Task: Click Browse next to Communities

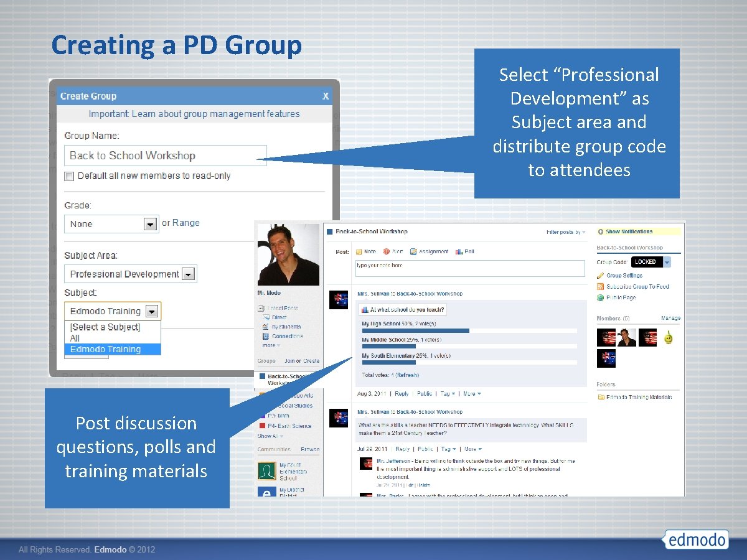Action: [x=310, y=449]
